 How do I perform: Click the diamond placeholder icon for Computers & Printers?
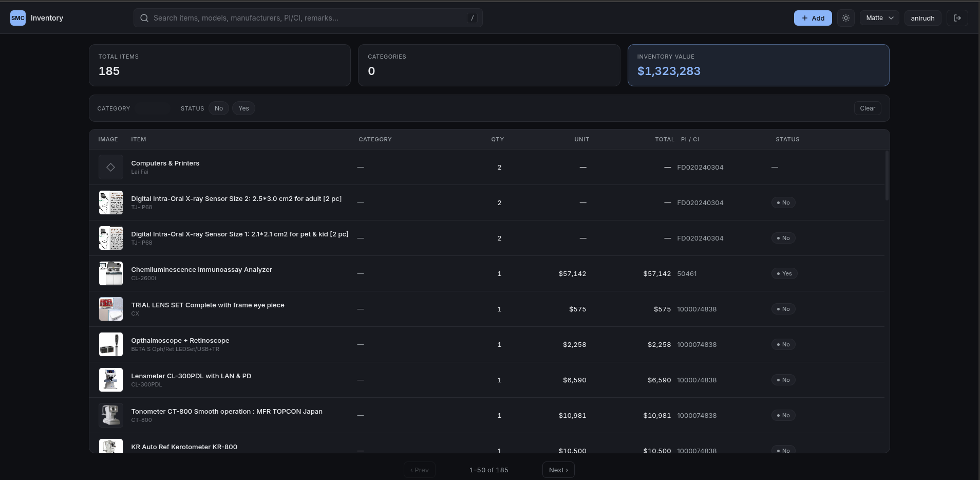click(x=110, y=167)
